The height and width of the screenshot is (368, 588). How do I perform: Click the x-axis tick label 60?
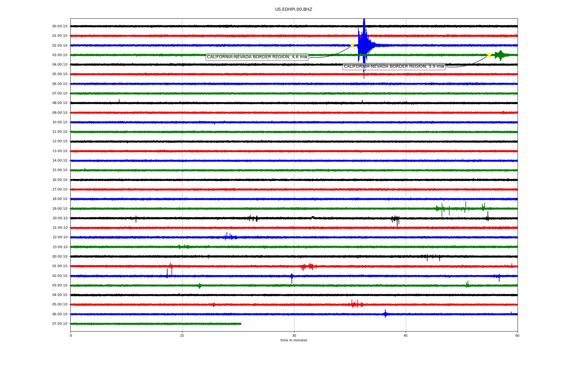(517, 335)
